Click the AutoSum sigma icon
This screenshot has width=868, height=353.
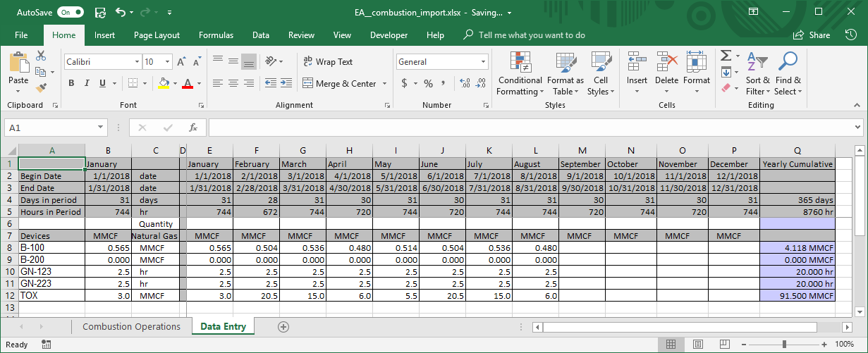coord(726,56)
